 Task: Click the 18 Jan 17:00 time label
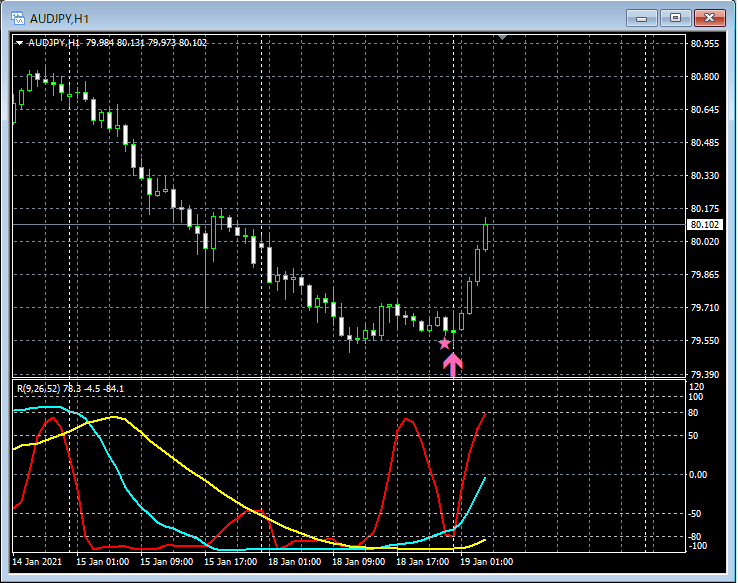click(423, 562)
